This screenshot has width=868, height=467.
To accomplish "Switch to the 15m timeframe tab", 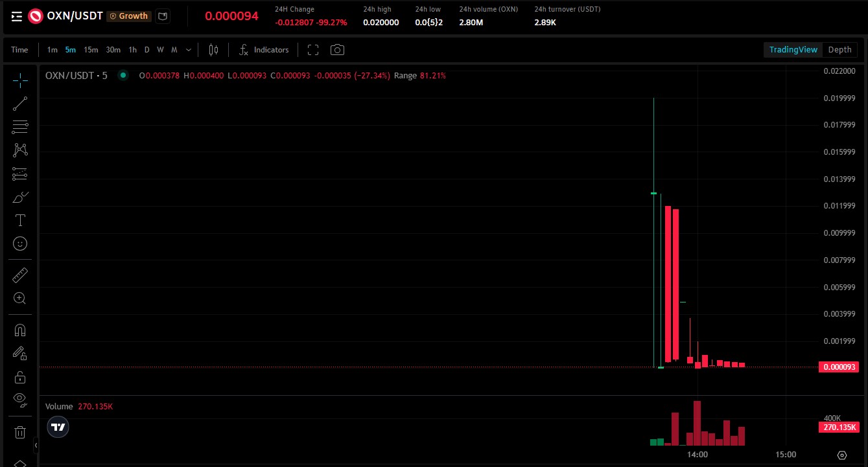I will pyautogui.click(x=90, y=49).
